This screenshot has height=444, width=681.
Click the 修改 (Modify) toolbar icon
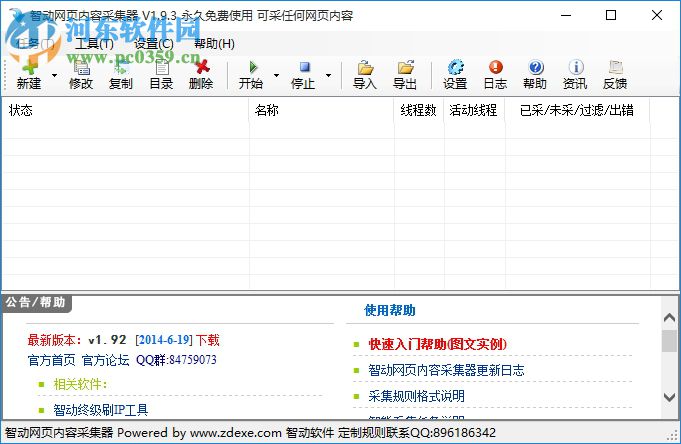(x=81, y=75)
